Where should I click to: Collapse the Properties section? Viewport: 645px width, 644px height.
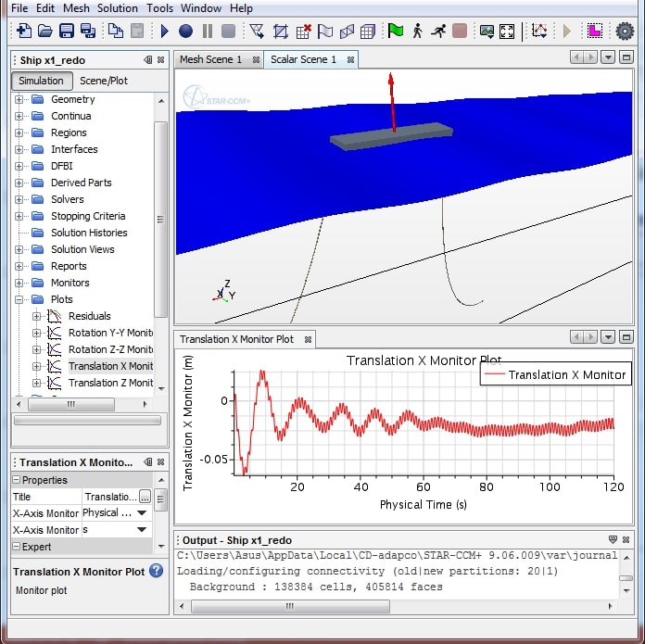(x=17, y=480)
